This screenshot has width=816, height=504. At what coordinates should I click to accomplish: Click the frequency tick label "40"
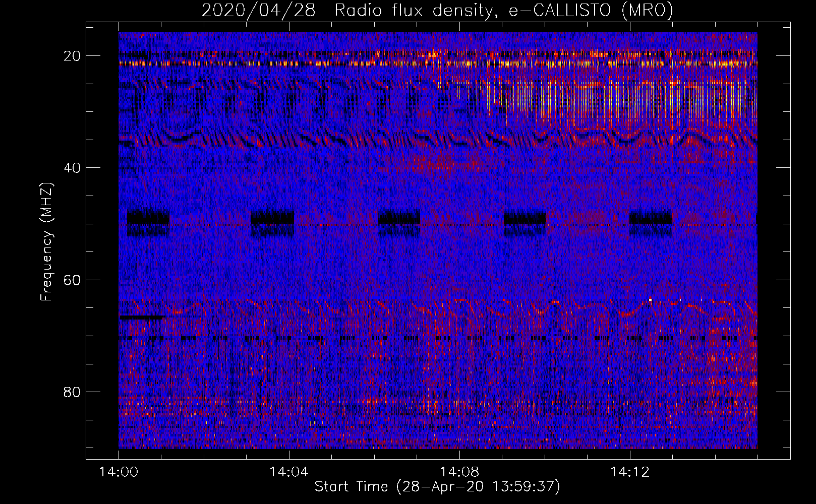coord(72,168)
